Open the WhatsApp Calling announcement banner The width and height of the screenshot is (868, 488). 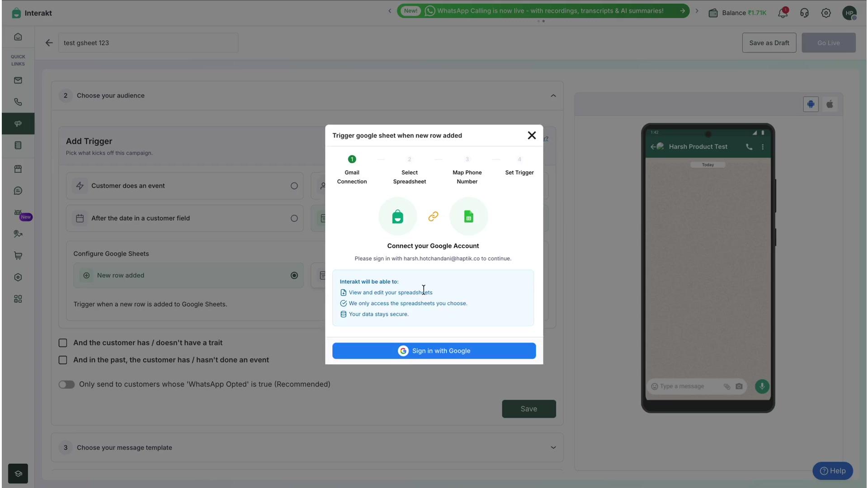(x=543, y=11)
